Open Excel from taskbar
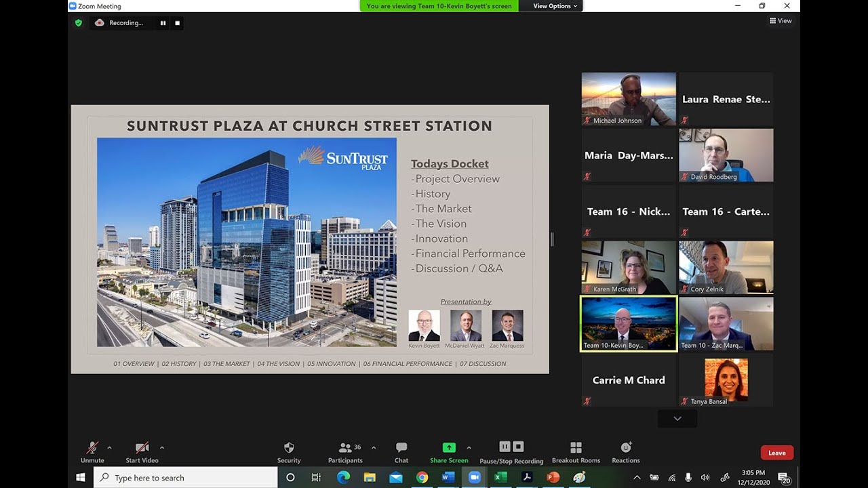The height and width of the screenshot is (488, 868). click(x=500, y=477)
